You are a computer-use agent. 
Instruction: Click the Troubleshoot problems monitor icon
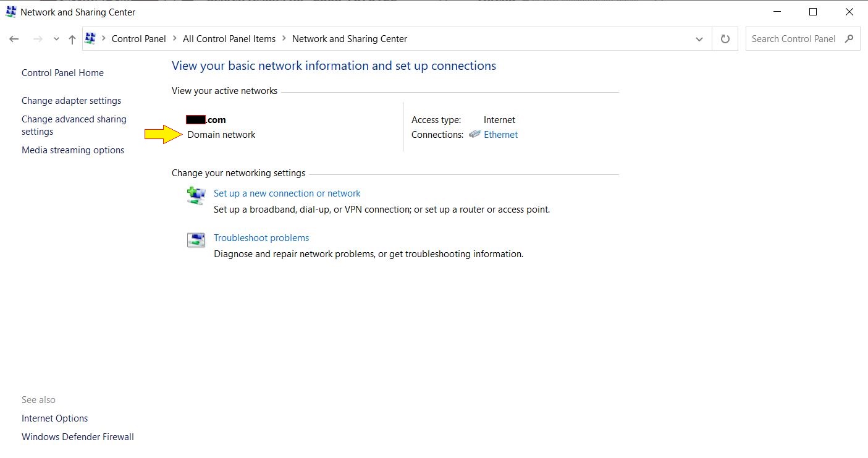coord(196,240)
